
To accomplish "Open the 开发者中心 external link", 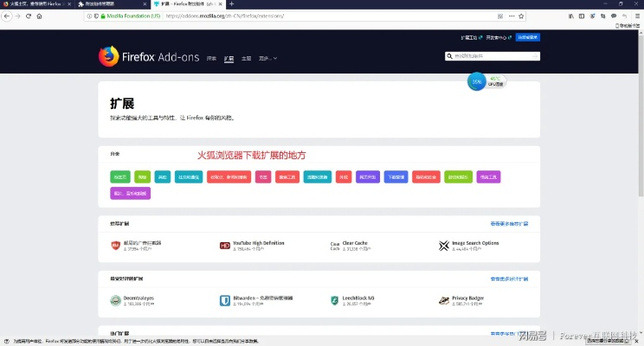I will pos(499,37).
